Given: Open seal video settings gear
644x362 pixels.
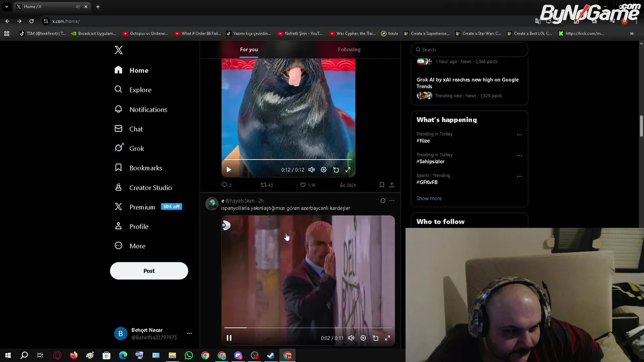Looking at the screenshot, I should 324,170.
